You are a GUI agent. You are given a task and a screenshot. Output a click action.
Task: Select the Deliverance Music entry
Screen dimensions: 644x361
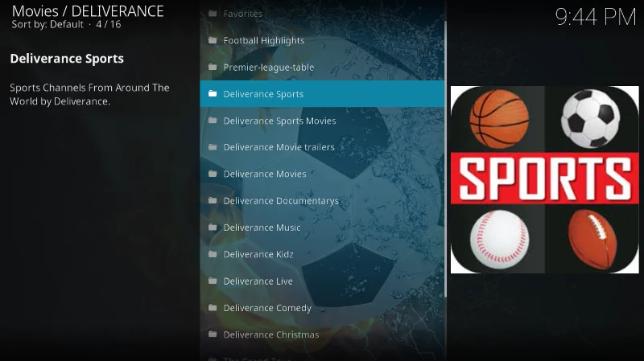tap(322, 228)
